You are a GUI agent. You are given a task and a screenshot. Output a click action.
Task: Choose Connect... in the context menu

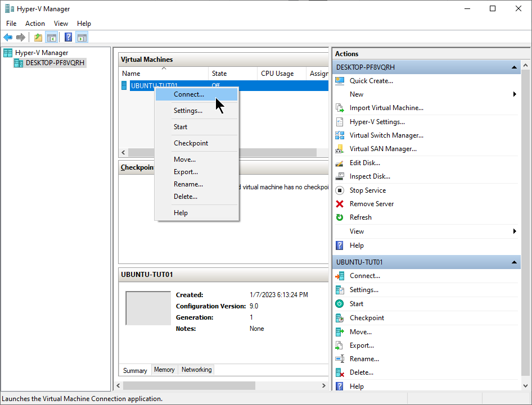pos(196,94)
